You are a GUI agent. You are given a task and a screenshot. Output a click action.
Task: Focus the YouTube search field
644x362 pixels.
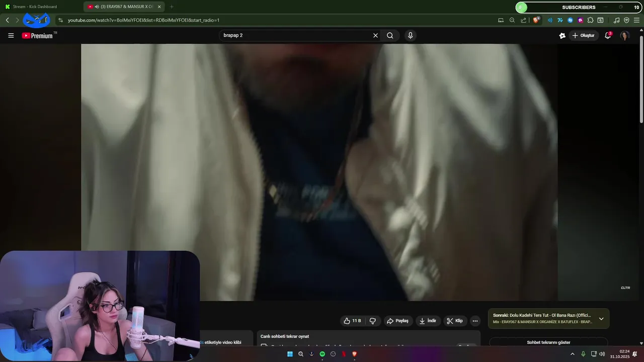coord(297,35)
